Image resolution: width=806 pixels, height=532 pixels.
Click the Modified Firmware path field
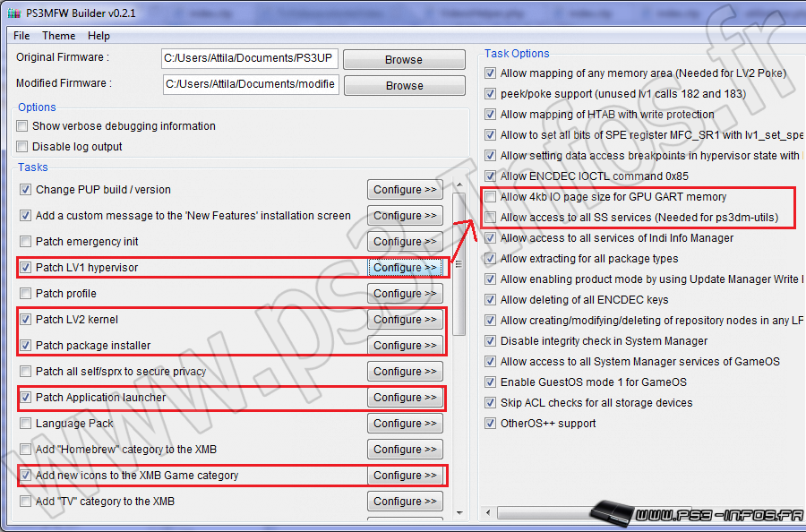click(251, 84)
